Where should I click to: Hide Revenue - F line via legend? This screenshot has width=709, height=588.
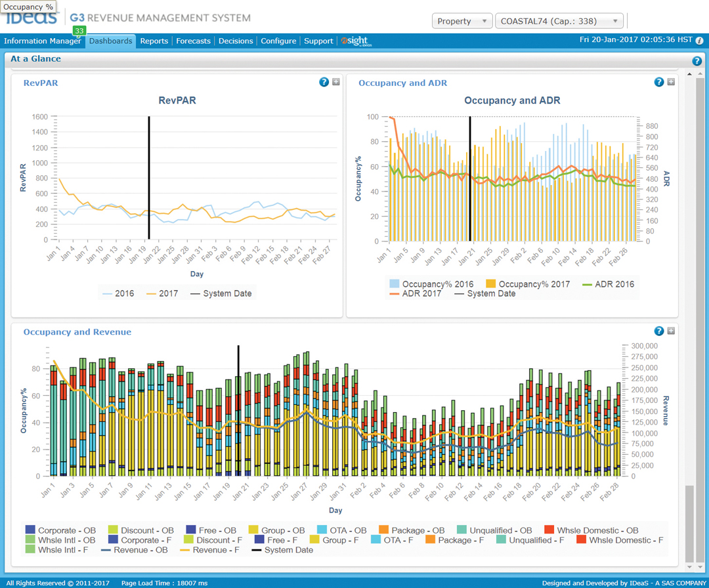tap(210, 550)
